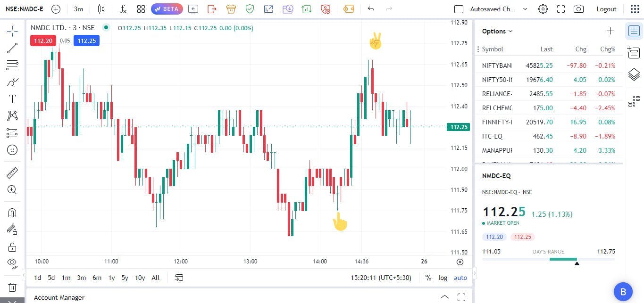This screenshot has height=303, width=644.
Task: Click the blue 112.25 buy button on chart
Action: (x=86, y=41)
